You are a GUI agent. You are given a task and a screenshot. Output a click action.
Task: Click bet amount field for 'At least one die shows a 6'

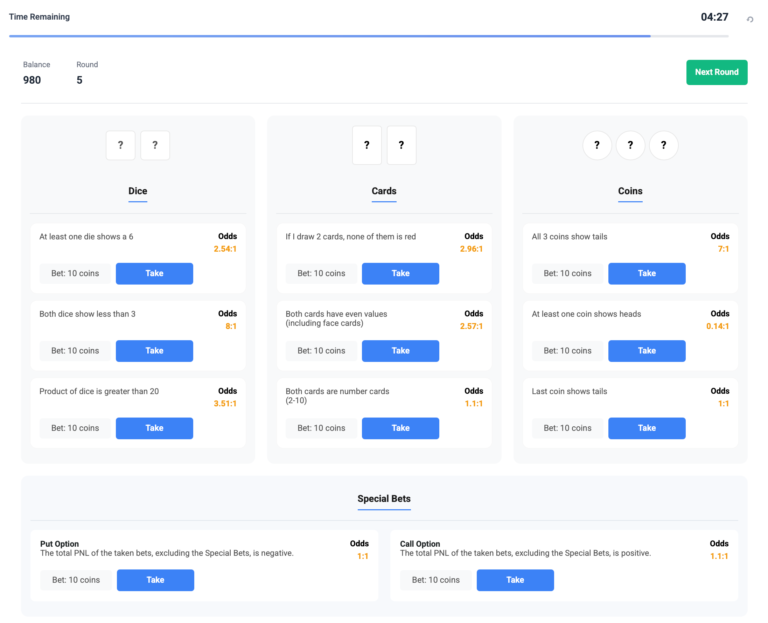click(x=75, y=273)
